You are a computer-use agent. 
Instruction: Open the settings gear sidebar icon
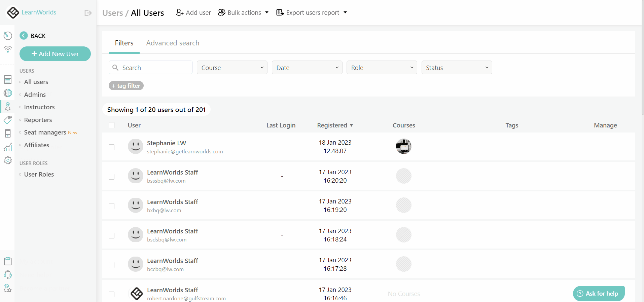(x=8, y=160)
